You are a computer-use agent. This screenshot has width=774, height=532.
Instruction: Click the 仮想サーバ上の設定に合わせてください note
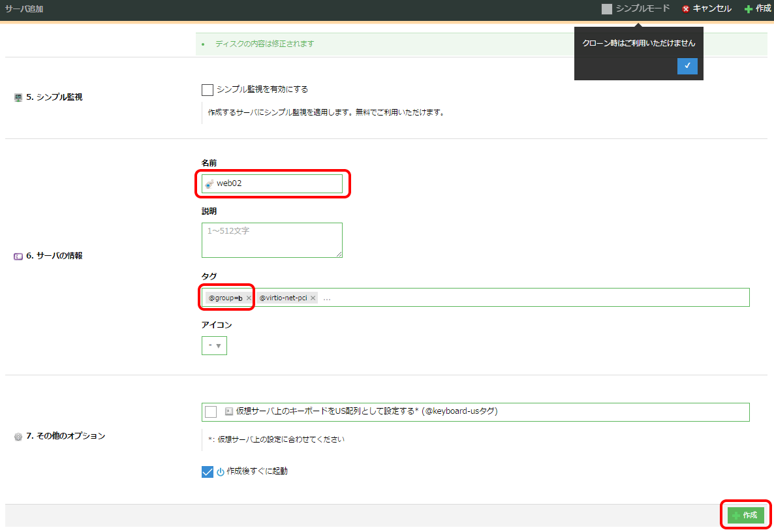(277, 439)
